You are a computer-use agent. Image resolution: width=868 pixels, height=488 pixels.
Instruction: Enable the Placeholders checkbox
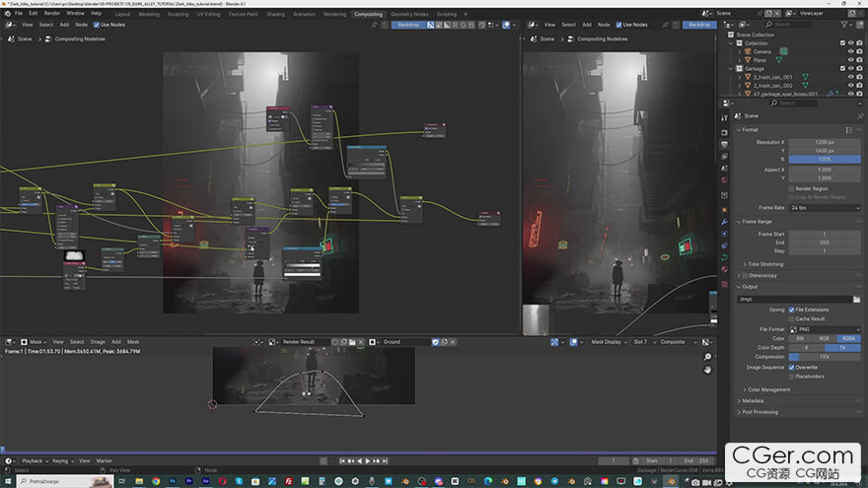coord(792,377)
